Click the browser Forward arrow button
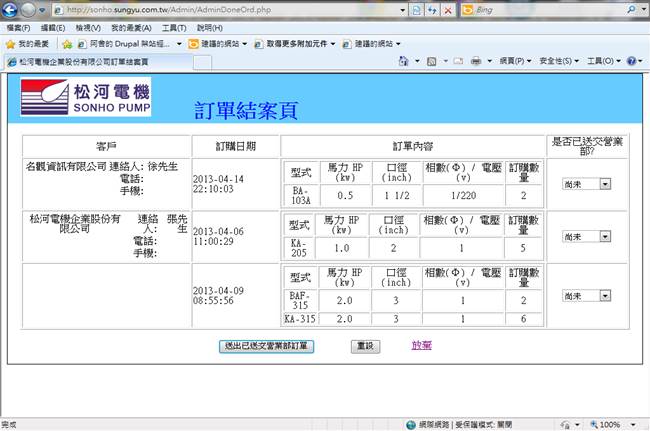Screen dimensions: 650x431 28,10
